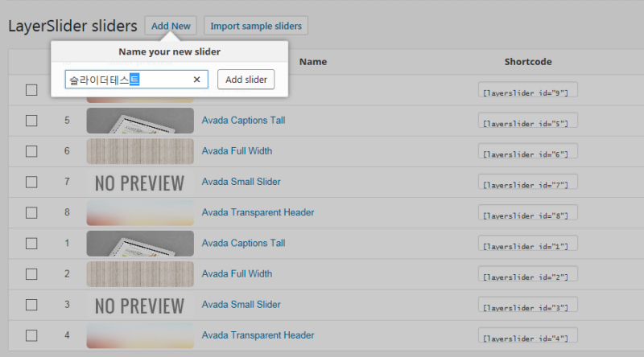This screenshot has width=644, height=357.
Task: Open Avada Captions Tall slider ID 5
Action: click(243, 121)
